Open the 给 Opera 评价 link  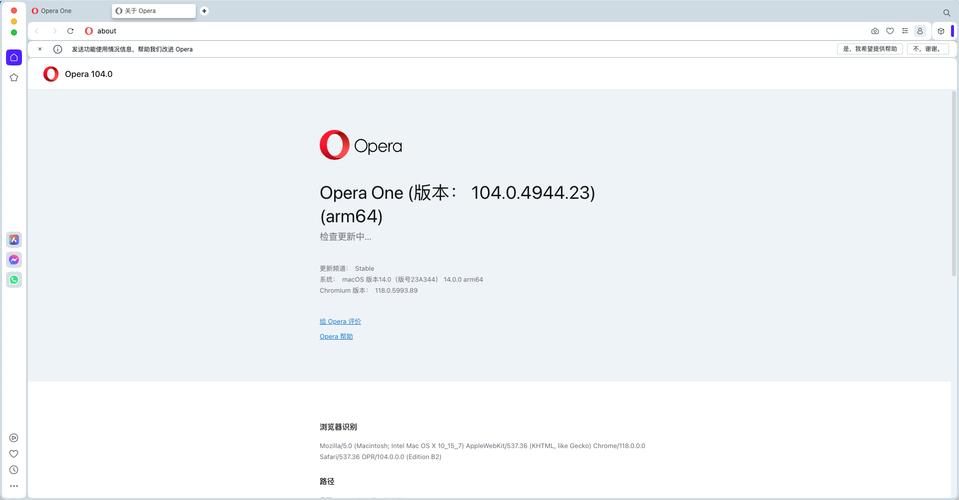coord(340,322)
